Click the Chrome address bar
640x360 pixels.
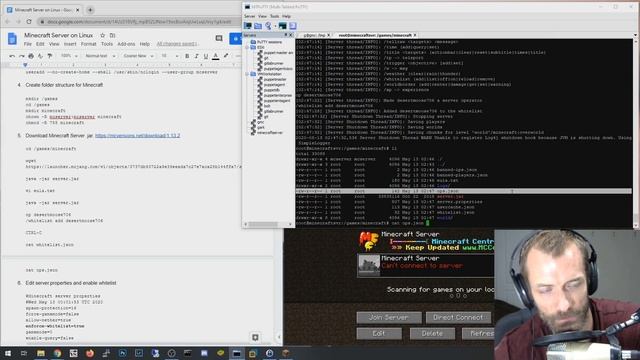point(139,22)
